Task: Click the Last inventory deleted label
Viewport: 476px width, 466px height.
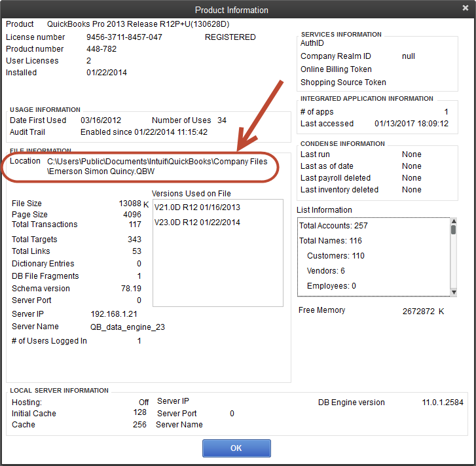Action: point(339,190)
